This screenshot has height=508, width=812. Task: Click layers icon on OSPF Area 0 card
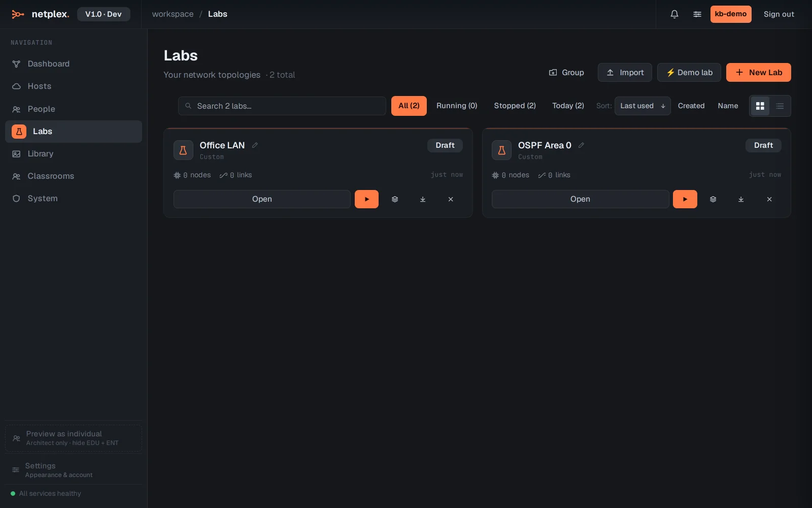713,199
